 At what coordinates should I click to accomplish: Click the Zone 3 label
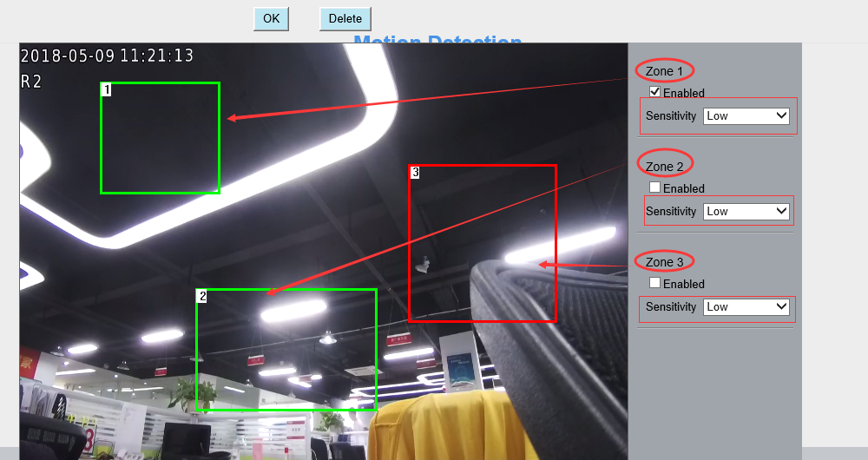(664, 262)
